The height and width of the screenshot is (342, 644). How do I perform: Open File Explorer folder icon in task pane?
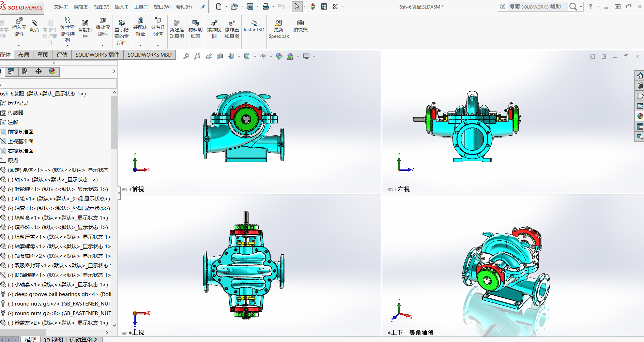pos(640,96)
